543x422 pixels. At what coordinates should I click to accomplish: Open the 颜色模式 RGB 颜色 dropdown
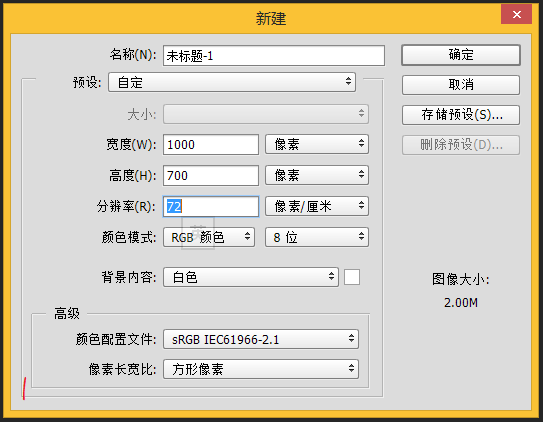point(209,237)
